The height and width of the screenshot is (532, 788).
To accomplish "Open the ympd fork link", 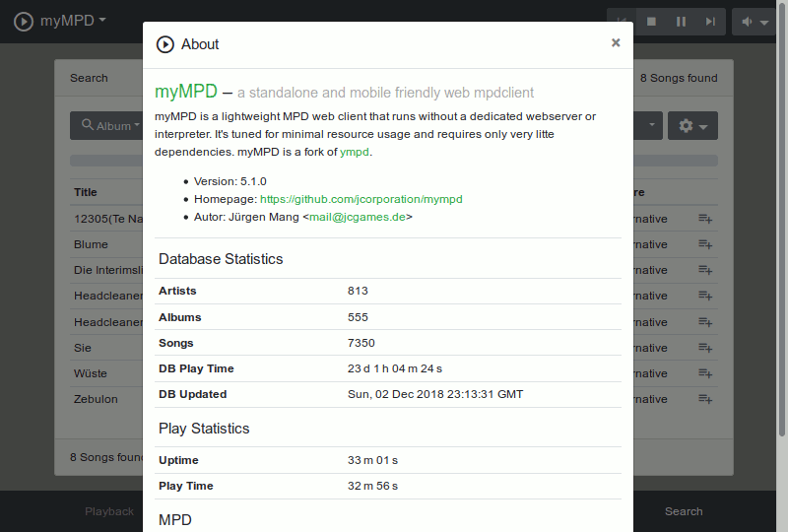I will (355, 152).
